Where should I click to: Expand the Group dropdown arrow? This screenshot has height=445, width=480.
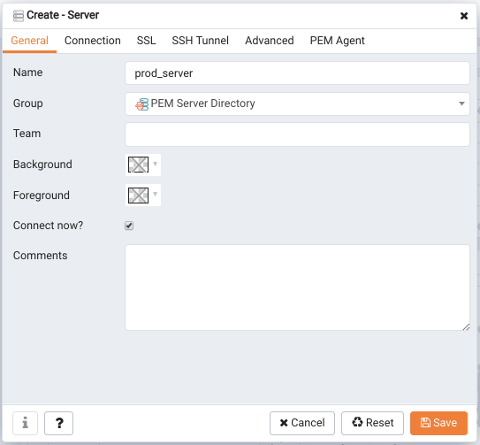[x=462, y=104]
